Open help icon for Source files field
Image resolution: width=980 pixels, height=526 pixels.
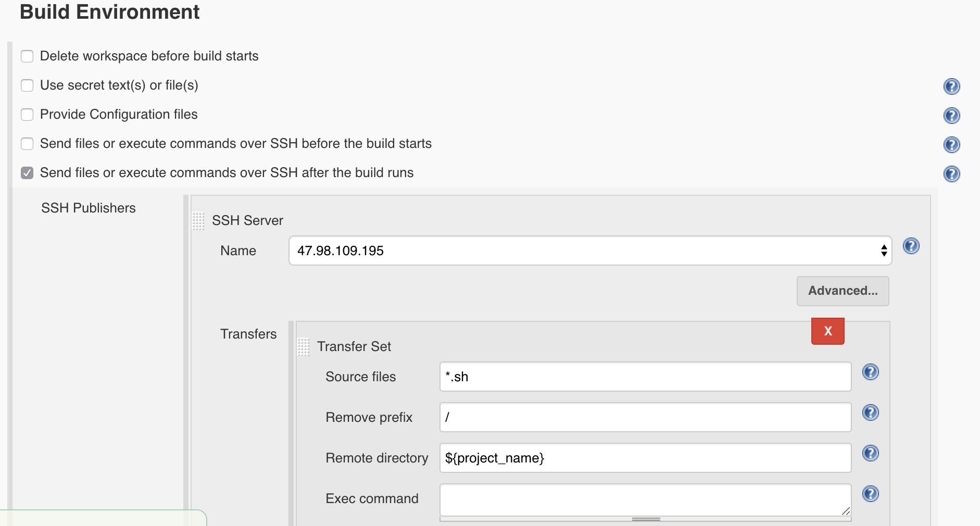[870, 372]
